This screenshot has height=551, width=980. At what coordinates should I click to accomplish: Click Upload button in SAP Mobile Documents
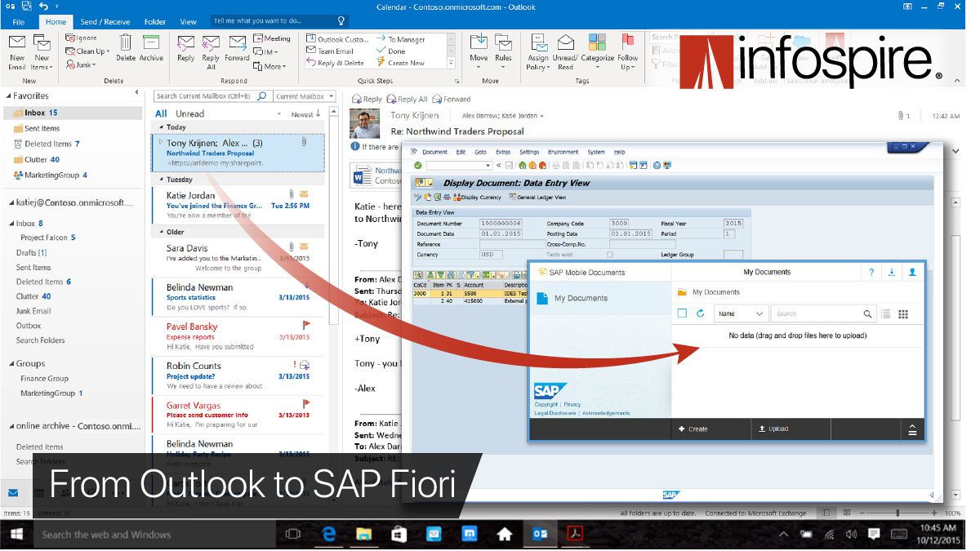[791, 429]
